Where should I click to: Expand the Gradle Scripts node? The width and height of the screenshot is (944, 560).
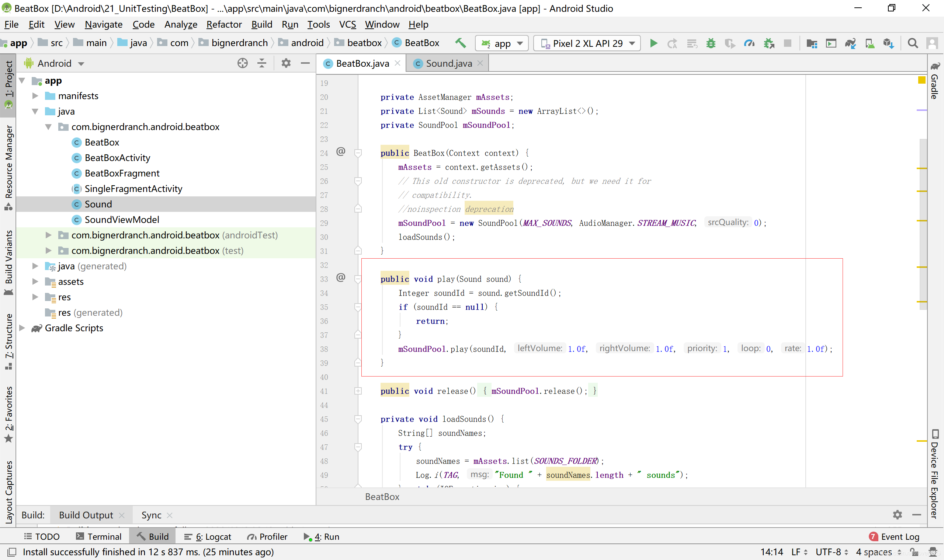22,328
